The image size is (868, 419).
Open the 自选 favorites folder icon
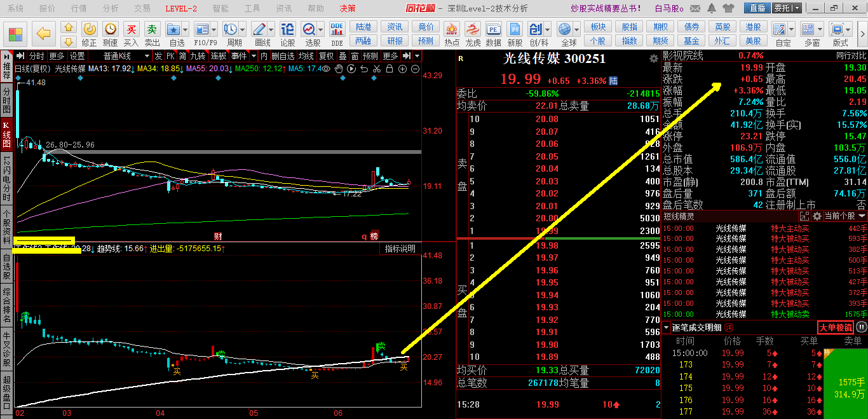point(173,29)
